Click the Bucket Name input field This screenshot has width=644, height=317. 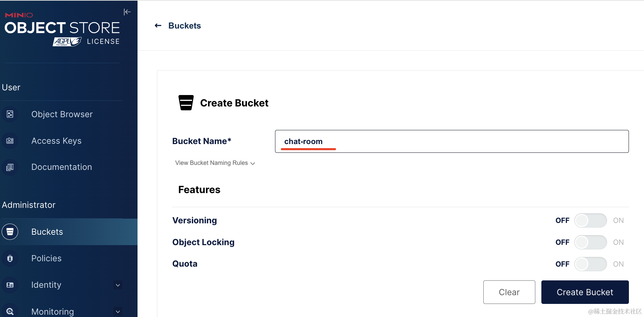[x=451, y=141]
